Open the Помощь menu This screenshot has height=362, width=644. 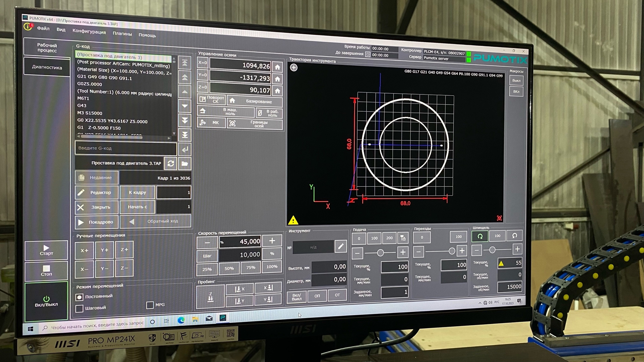pyautogui.click(x=147, y=35)
